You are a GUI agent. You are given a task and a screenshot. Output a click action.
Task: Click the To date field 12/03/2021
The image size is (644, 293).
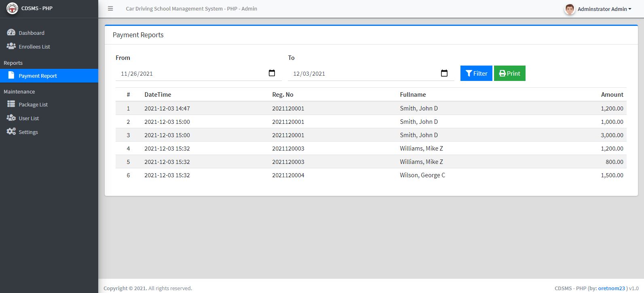[371, 73]
